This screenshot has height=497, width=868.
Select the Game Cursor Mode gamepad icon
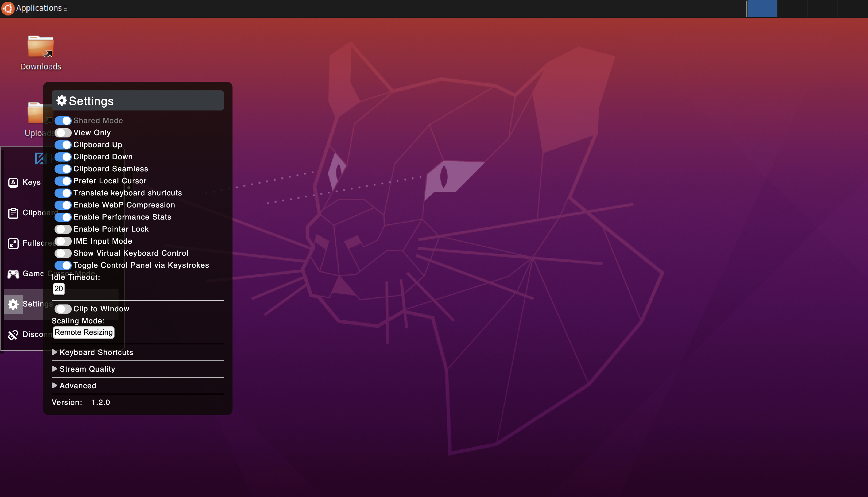[x=13, y=274]
